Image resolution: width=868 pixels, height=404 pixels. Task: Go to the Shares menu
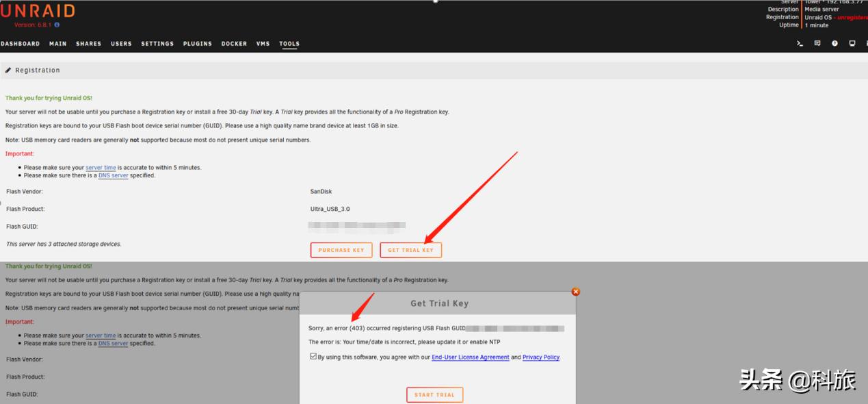coord(89,44)
